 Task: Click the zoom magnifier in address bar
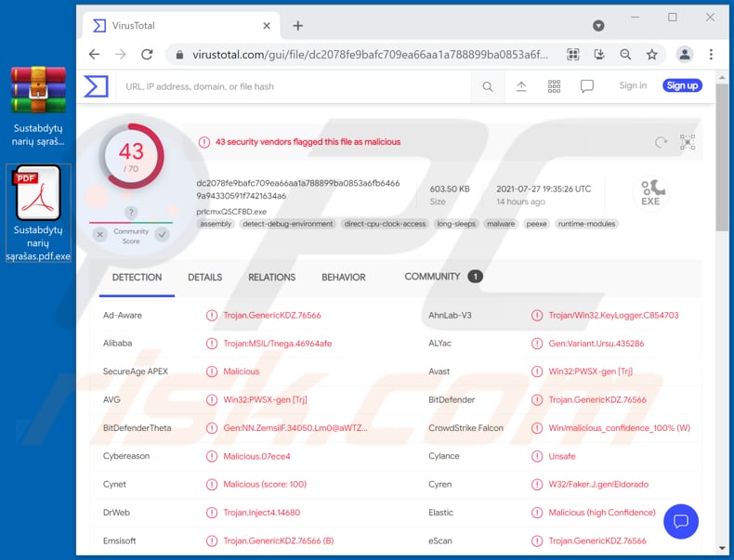pyautogui.click(x=625, y=55)
